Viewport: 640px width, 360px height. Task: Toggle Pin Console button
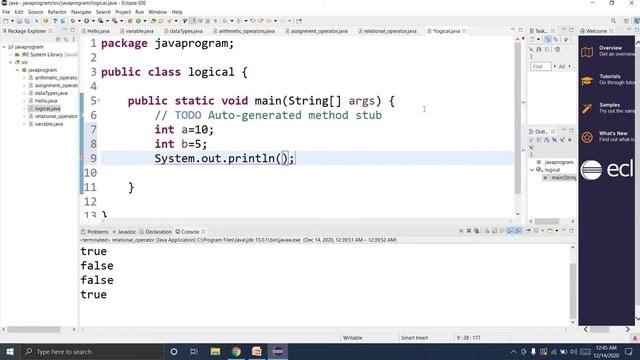528,231
